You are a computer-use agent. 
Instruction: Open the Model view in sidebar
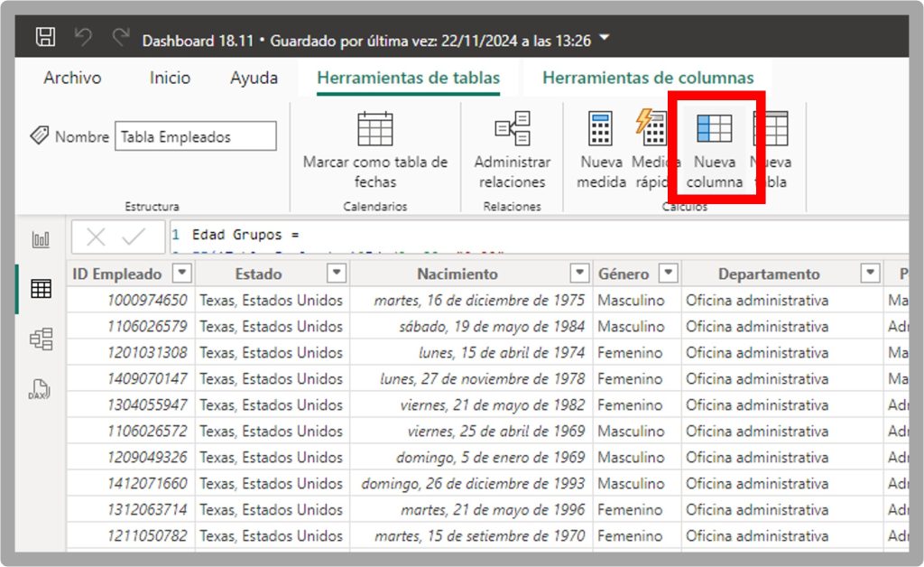[x=41, y=339]
